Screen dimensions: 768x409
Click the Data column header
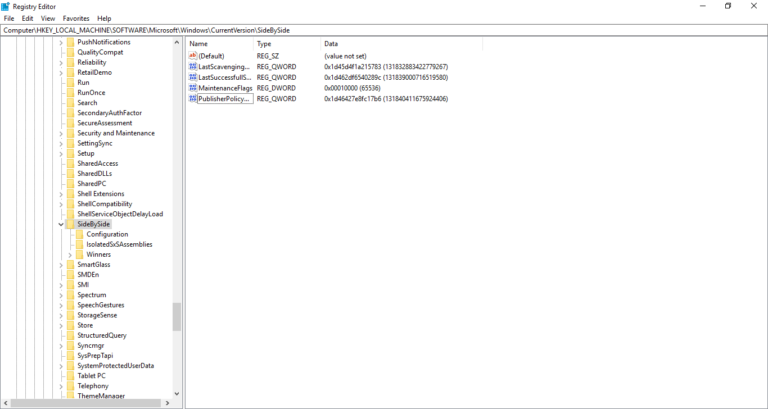(331, 44)
